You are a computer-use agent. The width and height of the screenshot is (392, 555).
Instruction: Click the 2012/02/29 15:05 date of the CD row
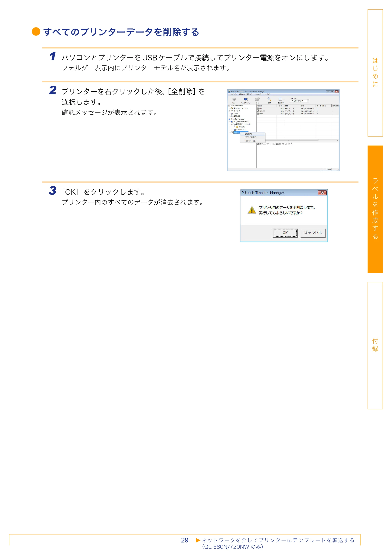(307, 109)
